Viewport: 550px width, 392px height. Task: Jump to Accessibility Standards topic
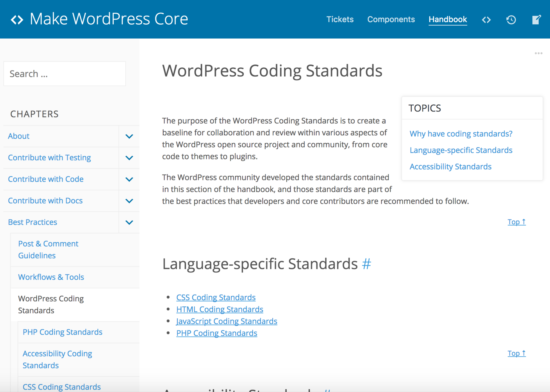(x=450, y=167)
